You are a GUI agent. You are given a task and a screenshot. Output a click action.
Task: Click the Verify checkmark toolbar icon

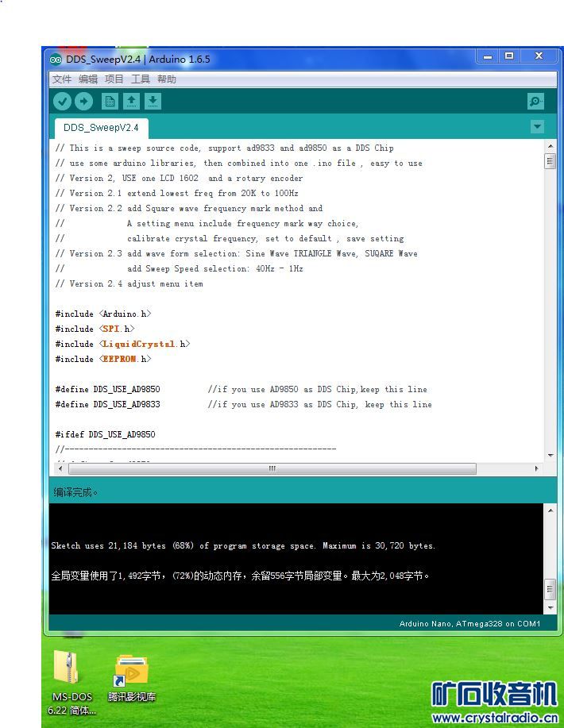point(62,101)
